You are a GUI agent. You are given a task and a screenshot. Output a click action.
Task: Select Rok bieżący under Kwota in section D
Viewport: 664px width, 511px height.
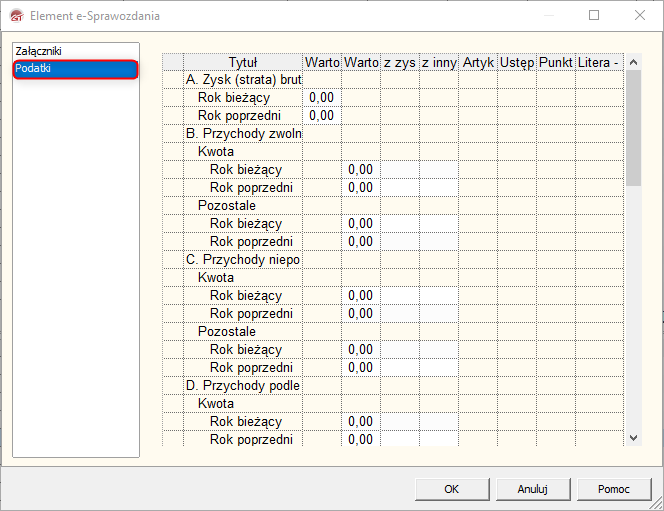point(243,422)
